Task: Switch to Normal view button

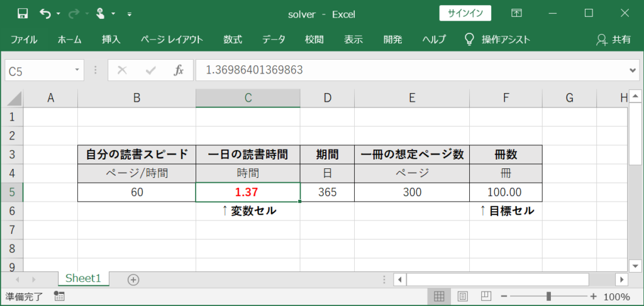Action: click(x=440, y=297)
